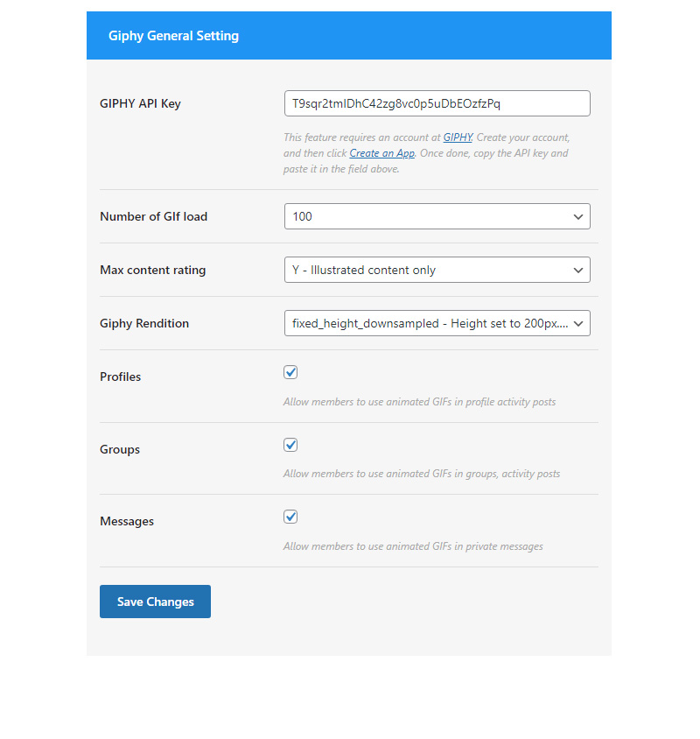Click the Giphy Rendition label
Image resolution: width=700 pixels, height=739 pixels.
pyautogui.click(x=144, y=323)
